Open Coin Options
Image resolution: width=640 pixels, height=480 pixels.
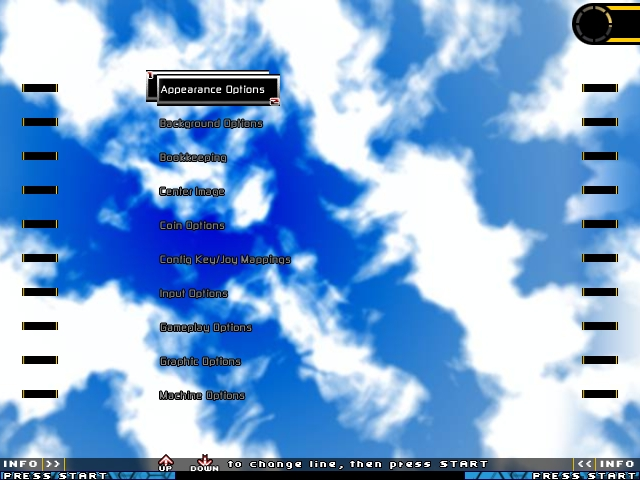pyautogui.click(x=192, y=225)
